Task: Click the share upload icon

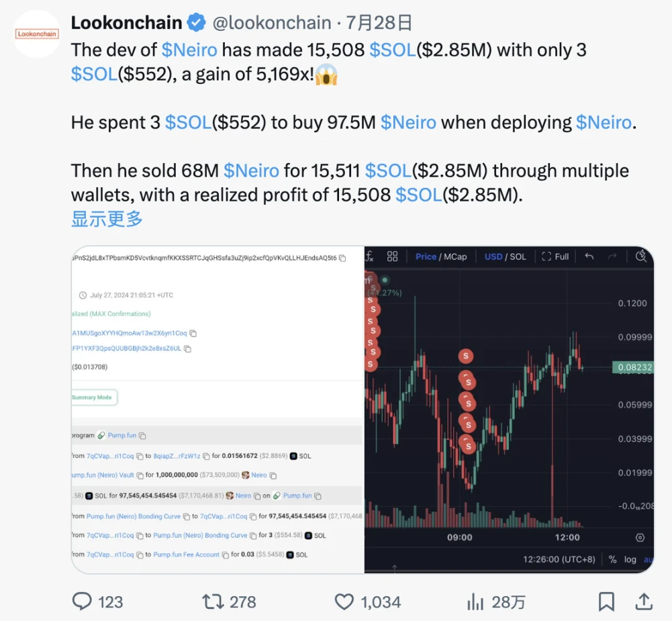Action: click(643, 602)
